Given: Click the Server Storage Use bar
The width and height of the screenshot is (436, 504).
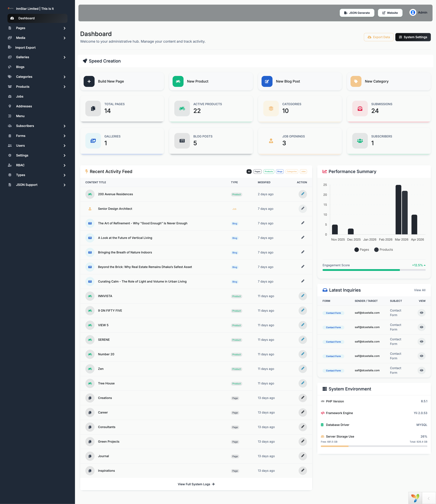Looking at the screenshot, I should tap(374, 446).
